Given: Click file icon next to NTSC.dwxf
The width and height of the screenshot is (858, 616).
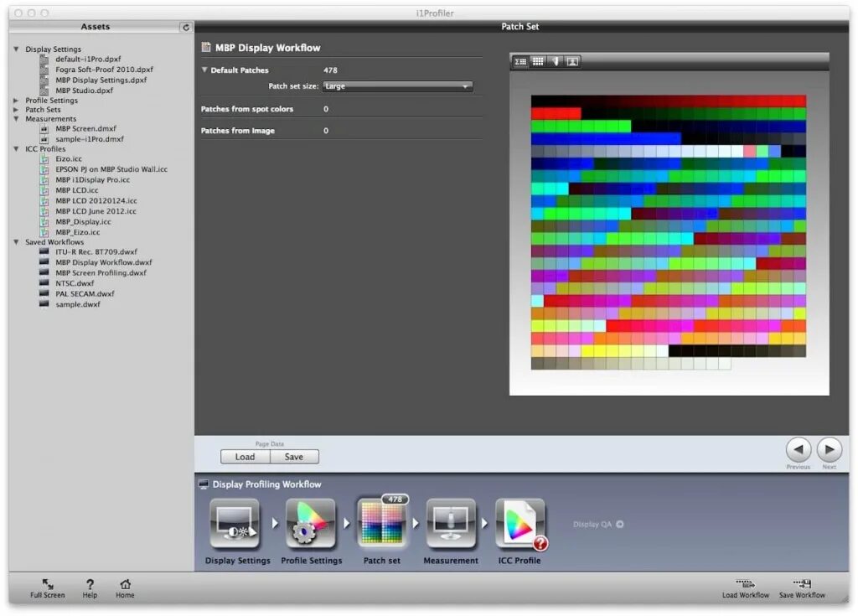Looking at the screenshot, I should [44, 283].
